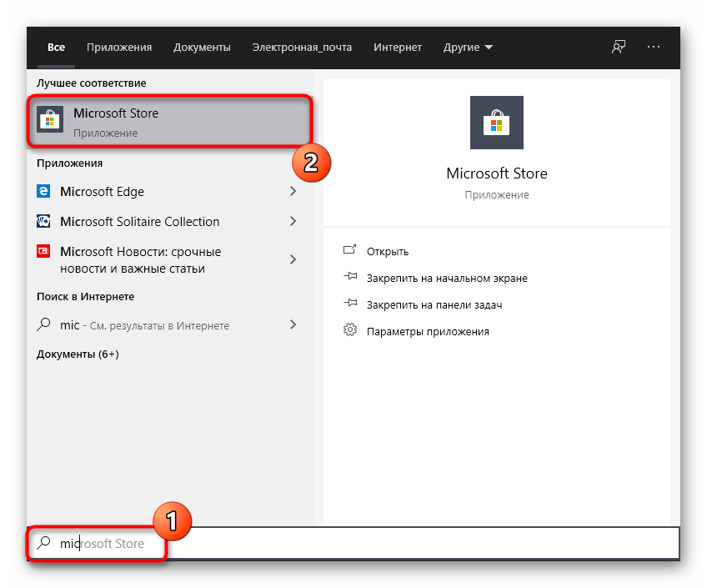Open the Другие dropdown filter
Screen dimensions: 707x588
tap(469, 48)
